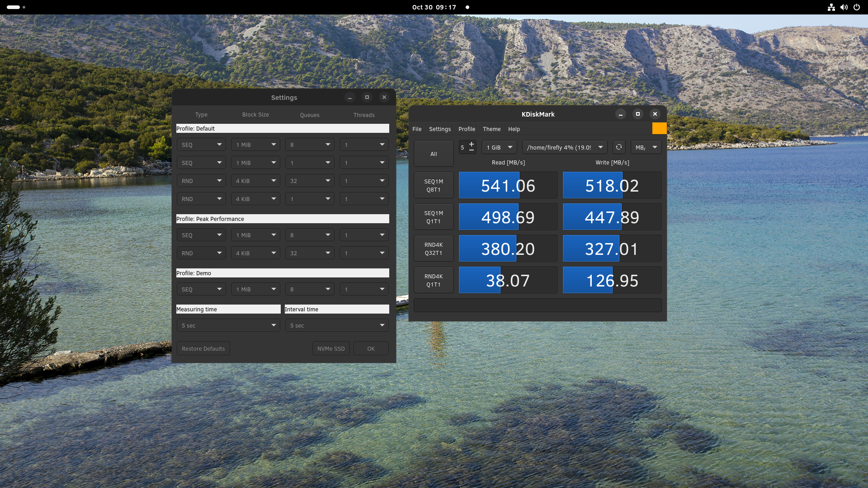
Task: Select the Help menu in KDiskMark
Action: pyautogui.click(x=514, y=129)
